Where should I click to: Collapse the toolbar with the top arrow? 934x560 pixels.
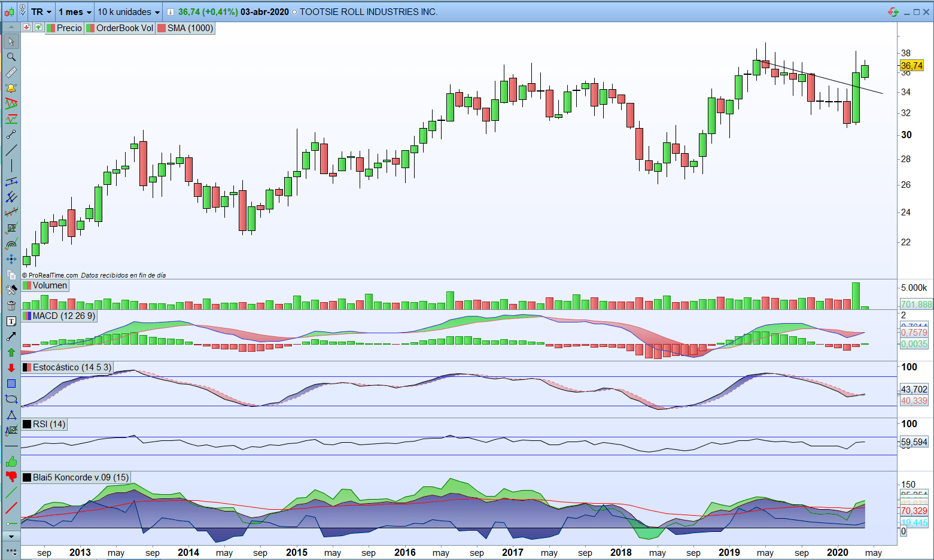pyautogui.click(x=11, y=28)
